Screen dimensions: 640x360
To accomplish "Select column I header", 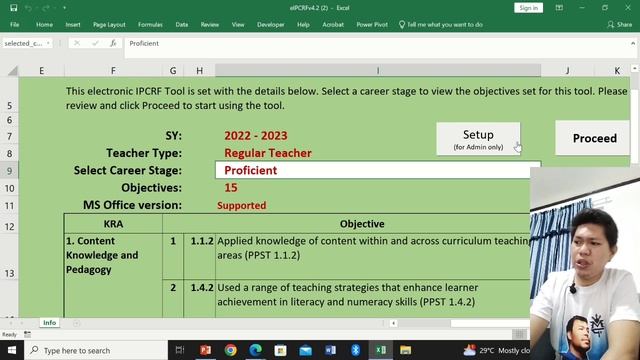I will click(378, 71).
